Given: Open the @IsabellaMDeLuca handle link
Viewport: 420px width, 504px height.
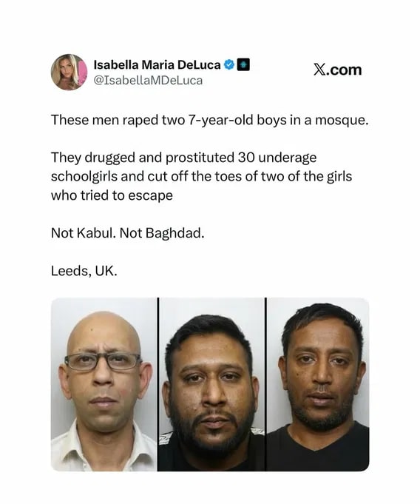Looking at the screenshot, I should (x=148, y=81).
